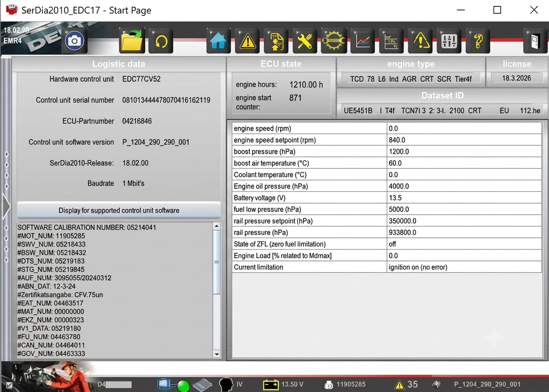Click the battery voltage icon in status bar
Image resolution: width=549 pixels, height=392 pixels.
tap(271, 385)
